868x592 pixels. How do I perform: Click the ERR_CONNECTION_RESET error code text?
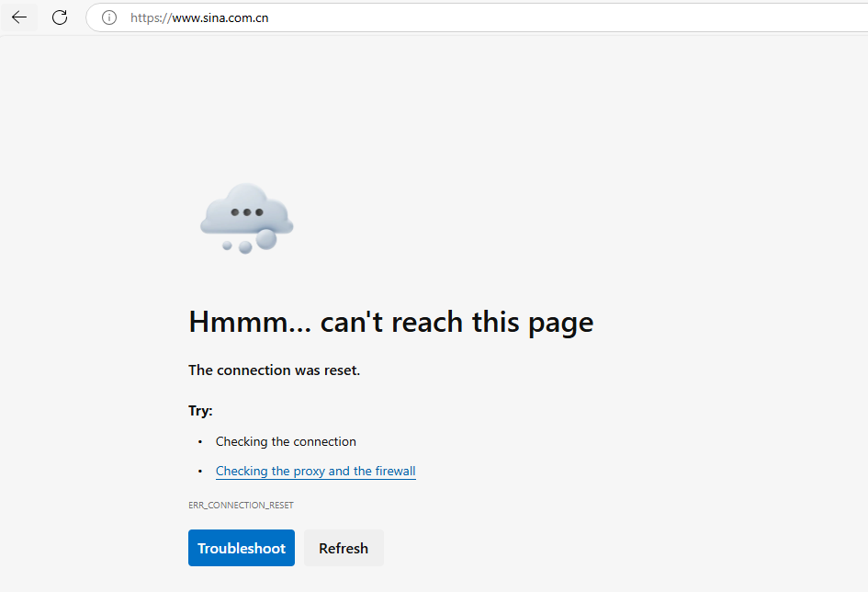tap(240, 505)
